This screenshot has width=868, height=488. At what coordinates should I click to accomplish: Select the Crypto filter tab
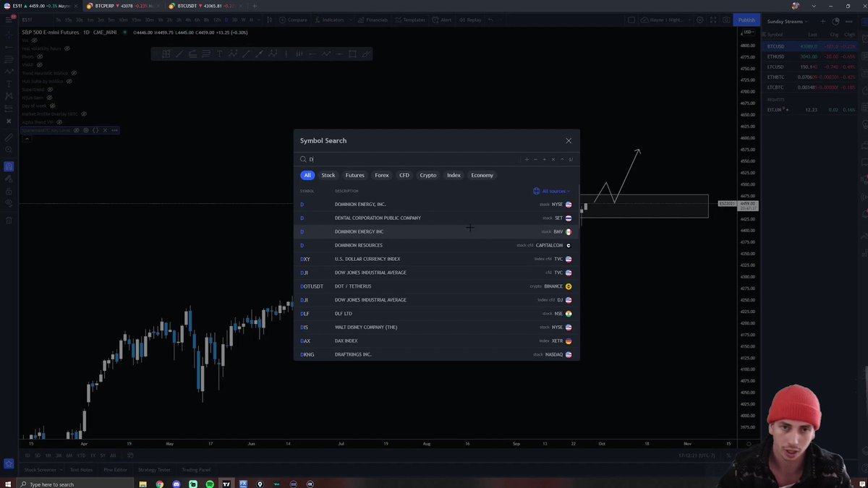[428, 175]
